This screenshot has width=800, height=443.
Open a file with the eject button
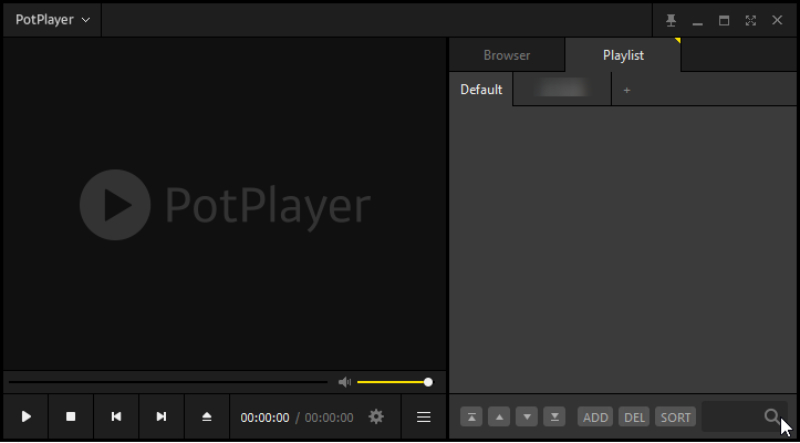207,416
